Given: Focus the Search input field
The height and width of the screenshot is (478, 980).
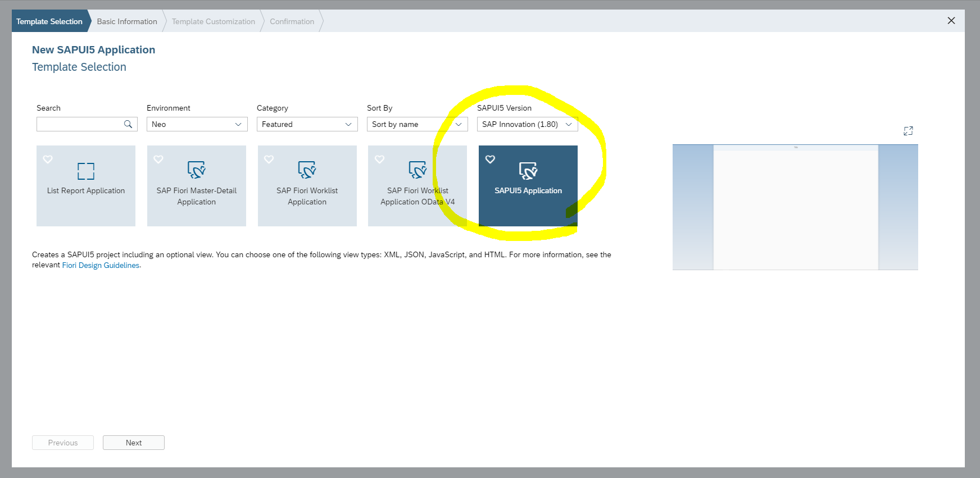Looking at the screenshot, I should pyautogui.click(x=87, y=124).
